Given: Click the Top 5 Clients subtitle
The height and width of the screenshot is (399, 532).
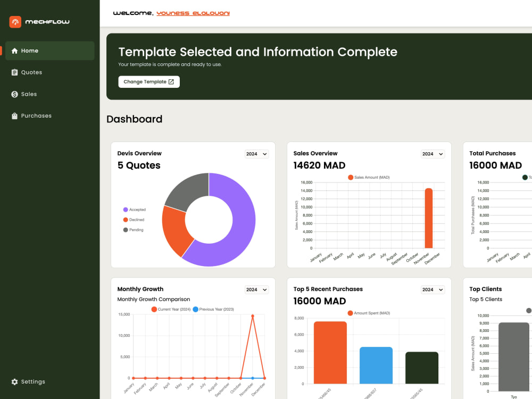Looking at the screenshot, I should coord(486,299).
